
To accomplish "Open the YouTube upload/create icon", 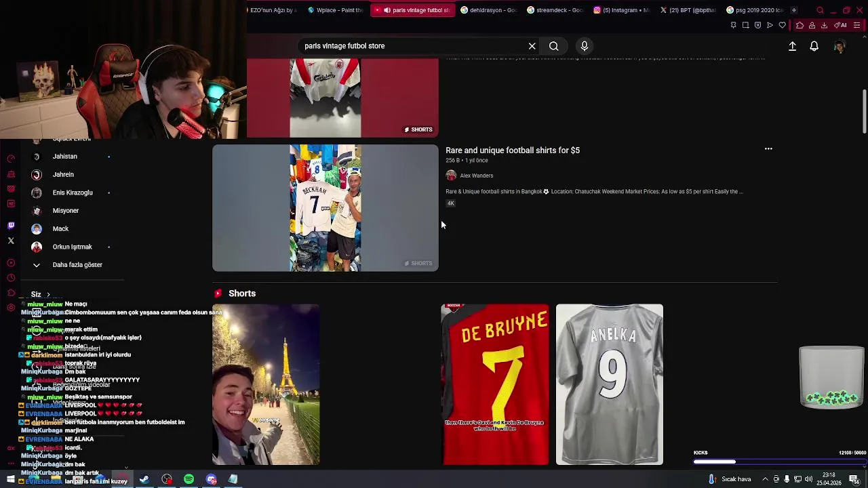I will [x=792, y=46].
